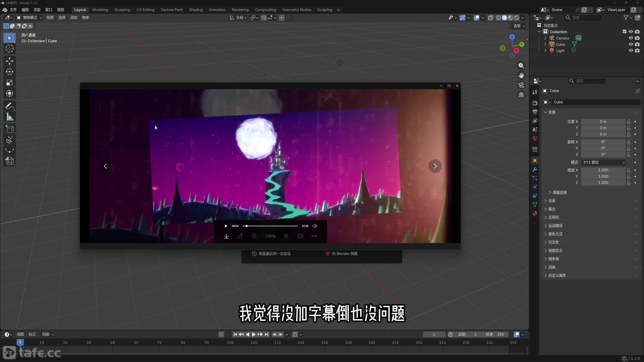Click the outliner search field
Image resolution: width=644 pixels, height=362 pixels.
point(584,18)
